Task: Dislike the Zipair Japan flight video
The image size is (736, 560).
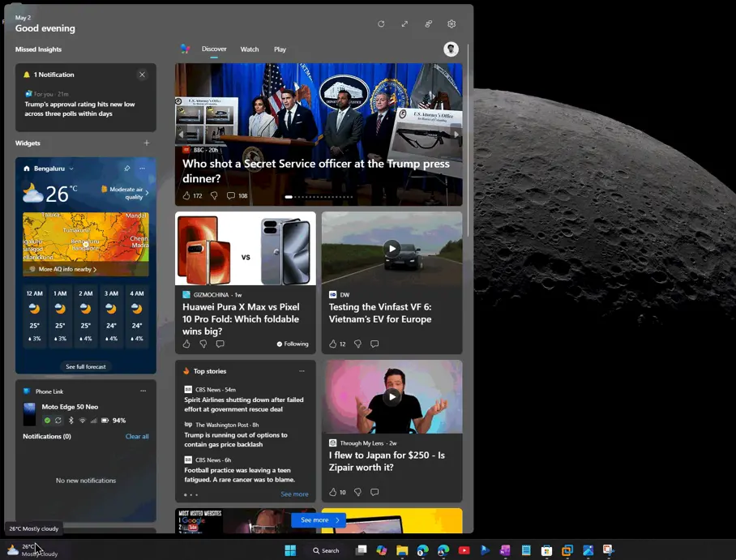Action: [x=357, y=492]
